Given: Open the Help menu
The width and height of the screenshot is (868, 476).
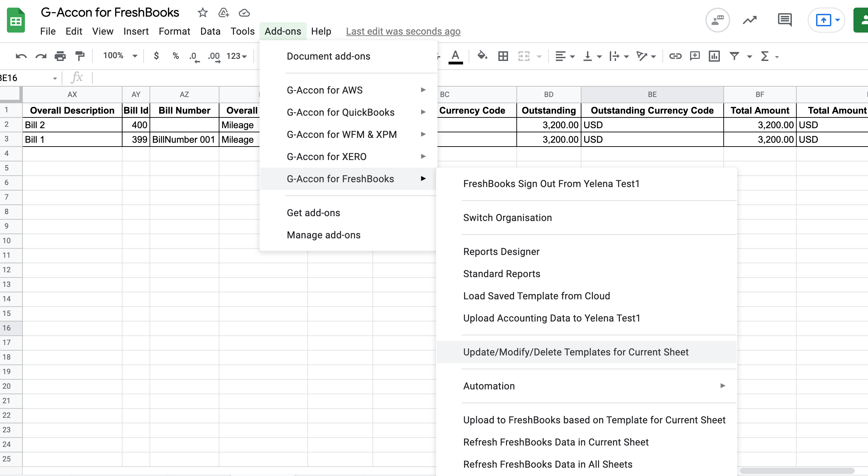Looking at the screenshot, I should click(321, 32).
